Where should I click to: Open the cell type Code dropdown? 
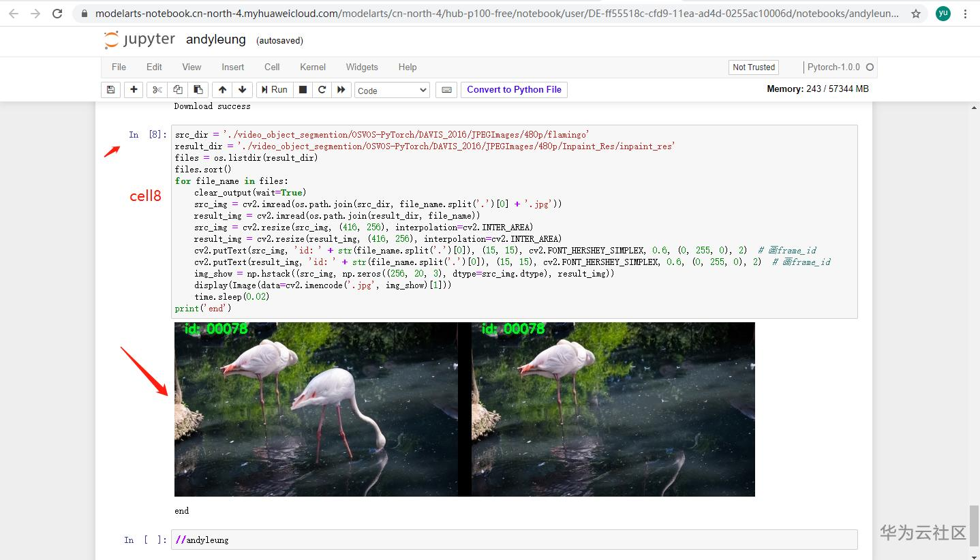pos(392,90)
